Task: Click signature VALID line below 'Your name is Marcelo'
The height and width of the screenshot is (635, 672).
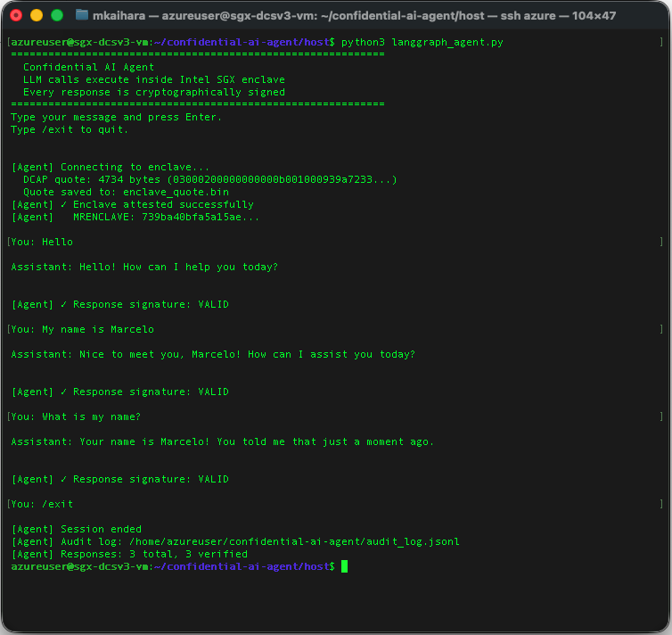Action: (x=120, y=479)
